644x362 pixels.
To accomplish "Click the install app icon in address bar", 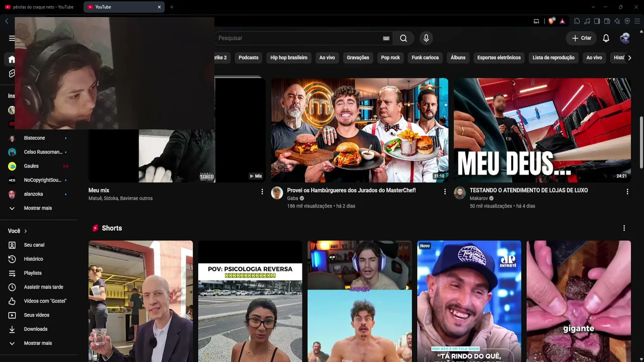I will (536, 21).
